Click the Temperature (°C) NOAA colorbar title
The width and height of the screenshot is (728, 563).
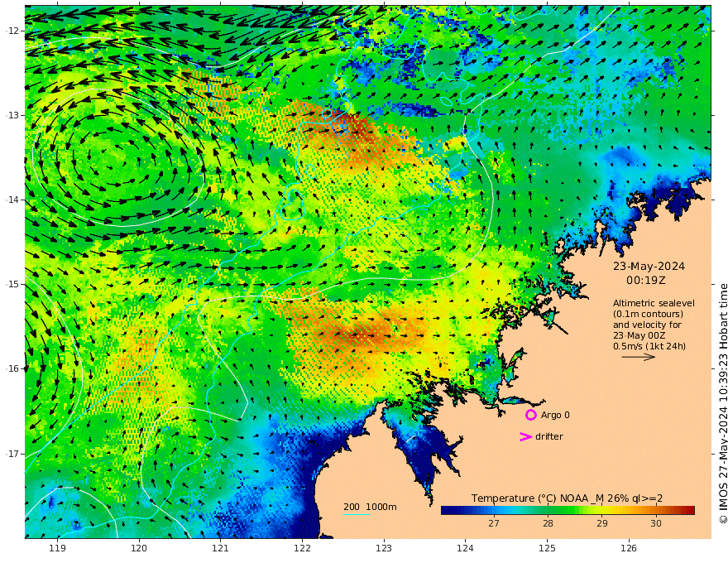click(567, 498)
